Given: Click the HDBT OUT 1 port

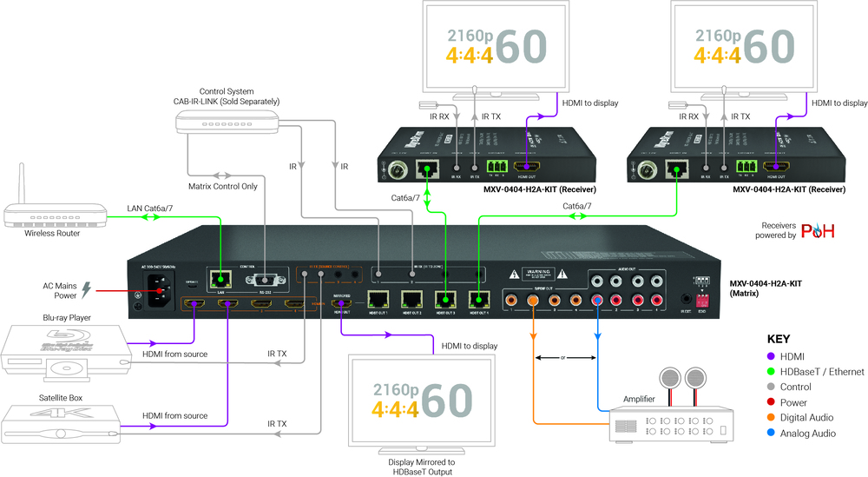Looking at the screenshot, I should [378, 301].
